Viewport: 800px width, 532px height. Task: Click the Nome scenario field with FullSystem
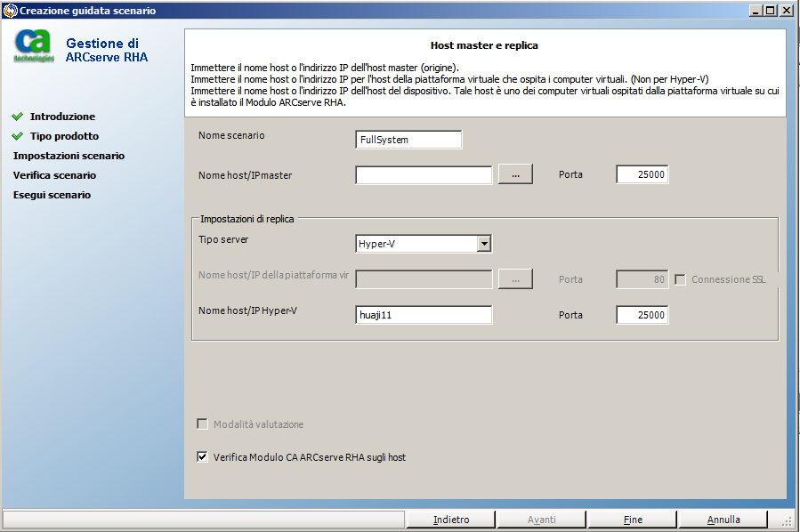[408, 140]
